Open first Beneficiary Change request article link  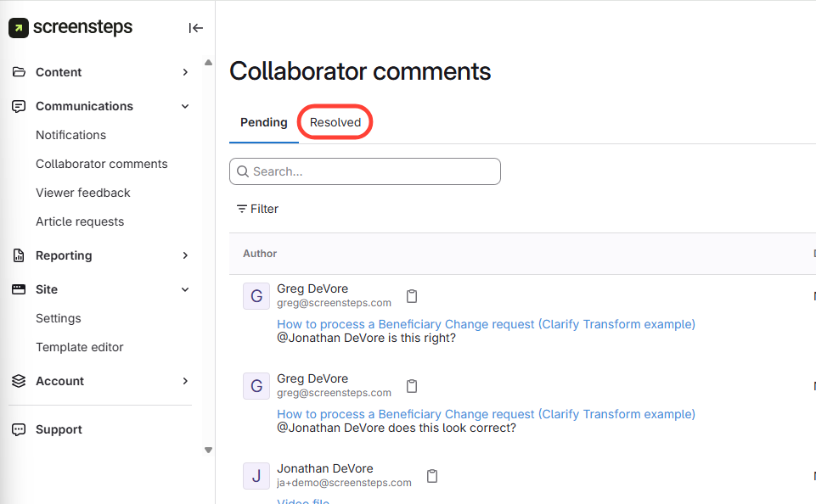(x=486, y=324)
